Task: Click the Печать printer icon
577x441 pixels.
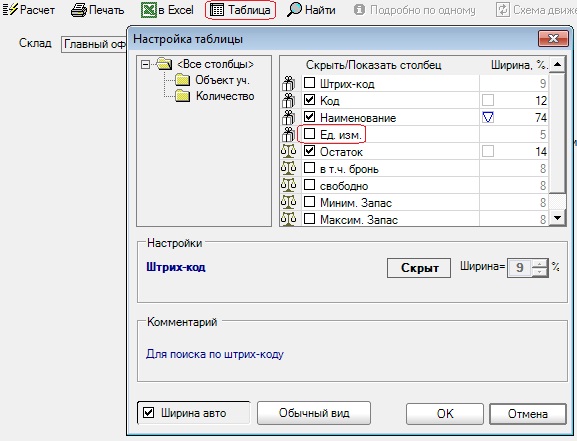Action: (x=78, y=10)
